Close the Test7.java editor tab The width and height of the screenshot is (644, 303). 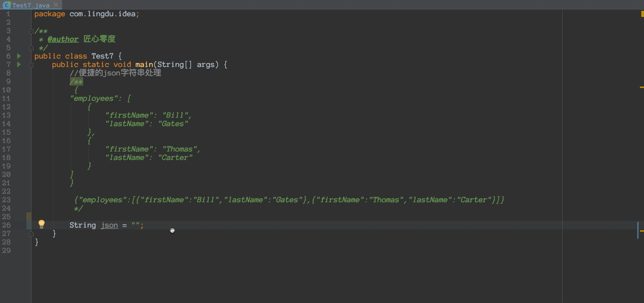point(56,5)
